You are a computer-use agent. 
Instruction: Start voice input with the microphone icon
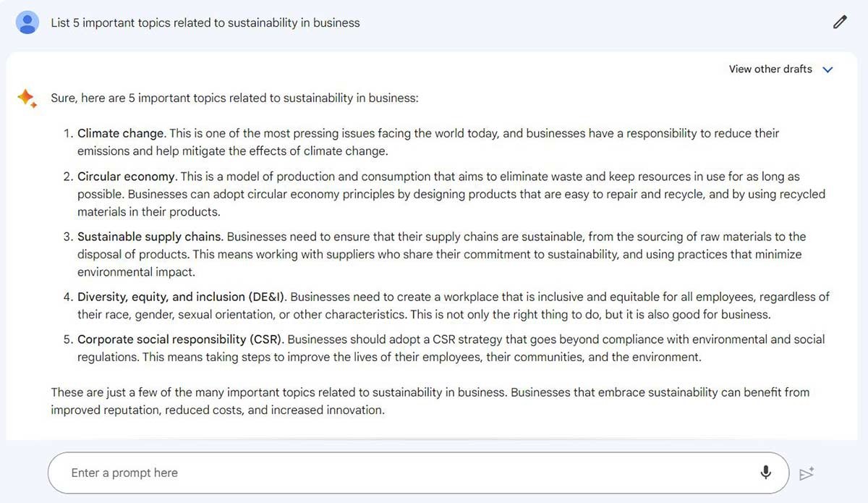(766, 473)
